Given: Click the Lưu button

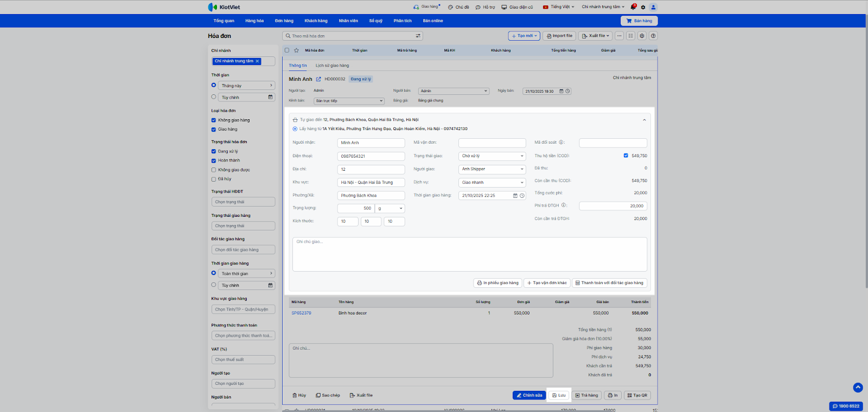Looking at the screenshot, I should [559, 395].
